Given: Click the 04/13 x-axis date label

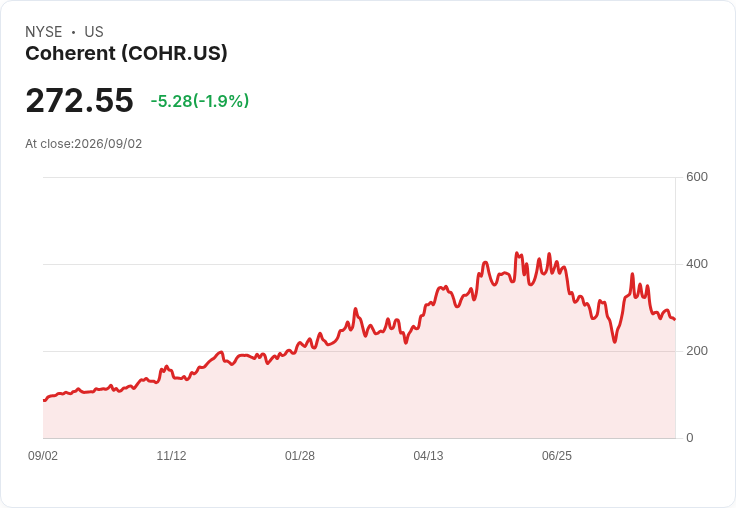Looking at the screenshot, I should point(428,455).
